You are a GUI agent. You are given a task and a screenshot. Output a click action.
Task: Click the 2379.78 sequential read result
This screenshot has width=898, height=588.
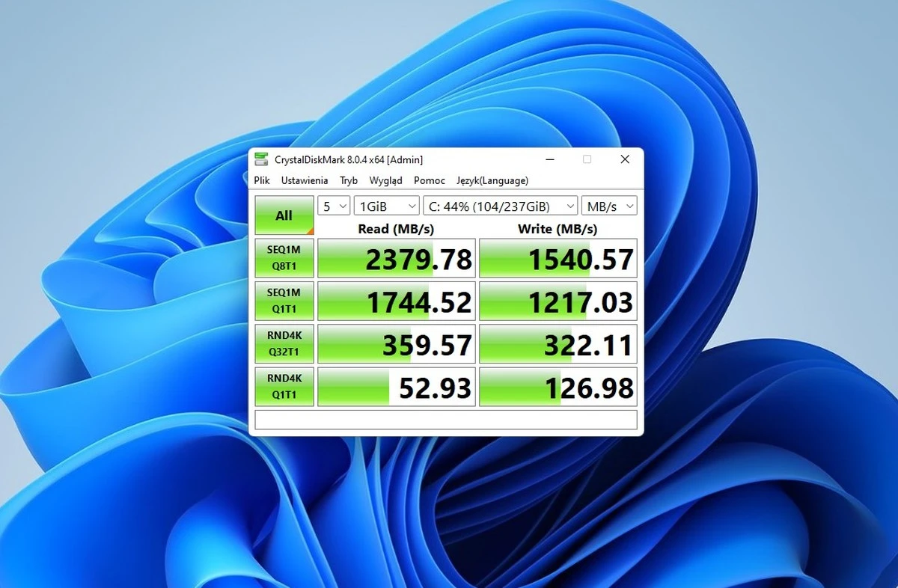[397, 259]
